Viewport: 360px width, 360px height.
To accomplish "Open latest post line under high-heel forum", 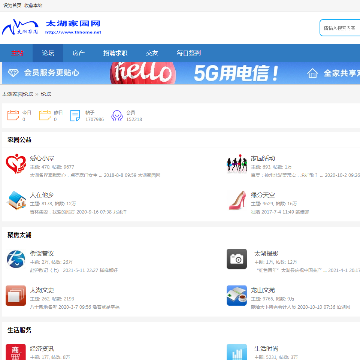I will (x=280, y=212).
